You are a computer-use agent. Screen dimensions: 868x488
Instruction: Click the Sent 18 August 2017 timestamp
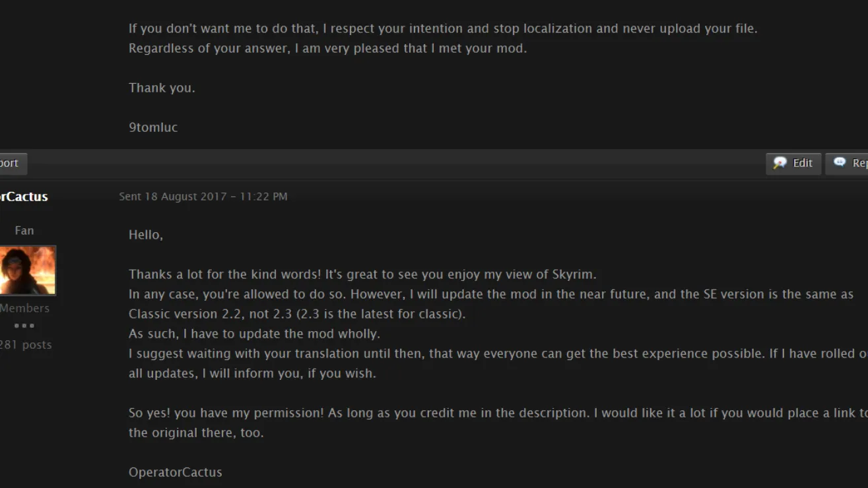203,197
